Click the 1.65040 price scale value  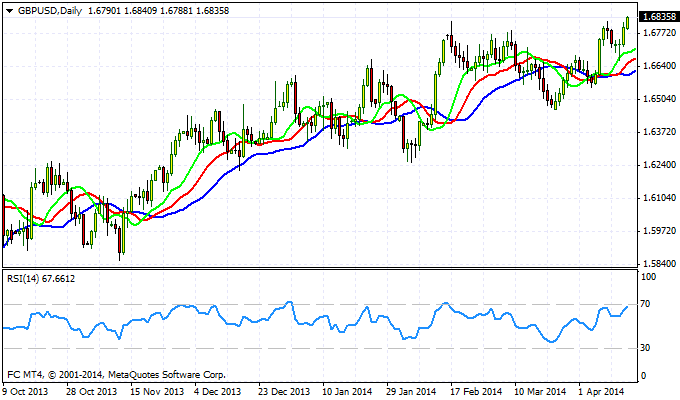point(660,99)
